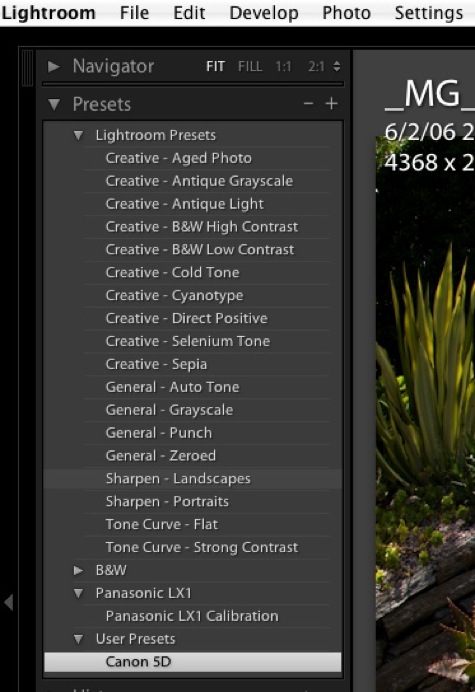Screen dimensions: 475x692
Task: Expand the B&W presets folder
Action: click(79, 571)
